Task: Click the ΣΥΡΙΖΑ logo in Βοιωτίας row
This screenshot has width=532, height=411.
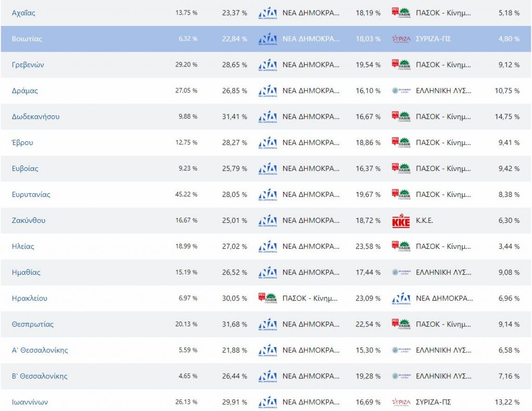Action: 401,39
